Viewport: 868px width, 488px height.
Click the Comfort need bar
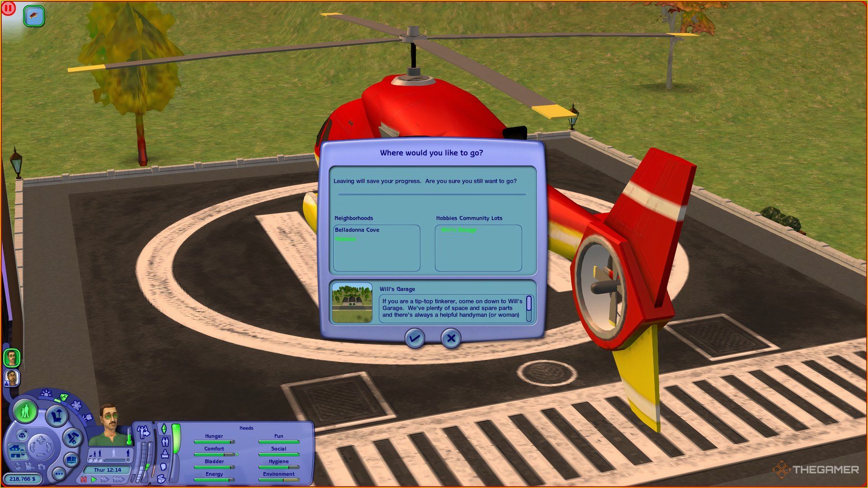214,454
